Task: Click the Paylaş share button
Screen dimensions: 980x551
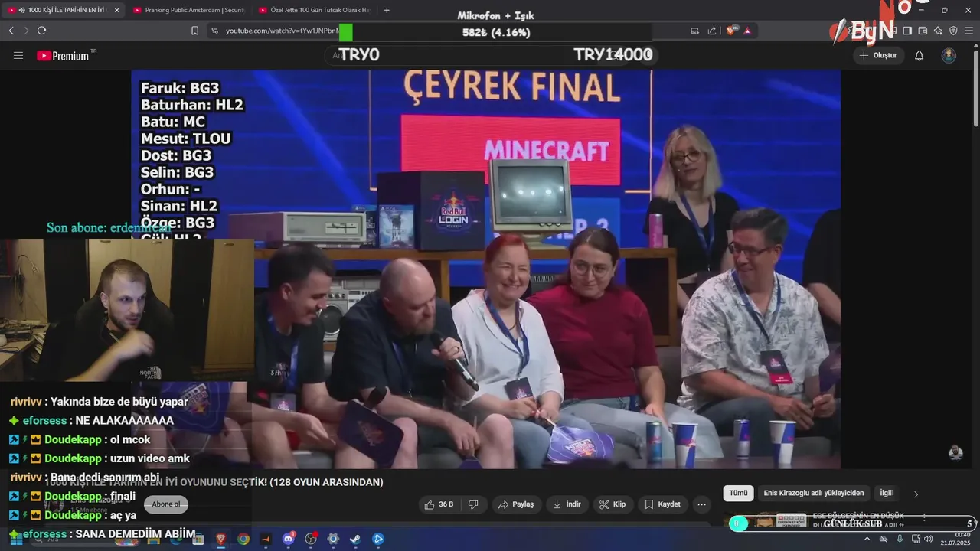Action: pyautogui.click(x=516, y=504)
